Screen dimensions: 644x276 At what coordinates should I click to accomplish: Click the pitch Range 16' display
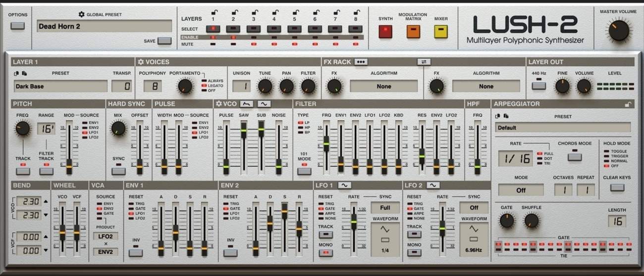tap(46, 129)
